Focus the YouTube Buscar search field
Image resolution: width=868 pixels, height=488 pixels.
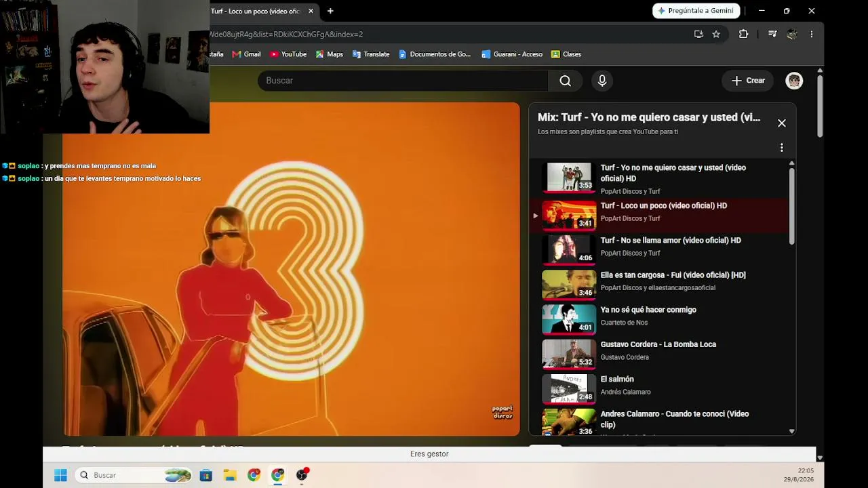[x=403, y=81]
